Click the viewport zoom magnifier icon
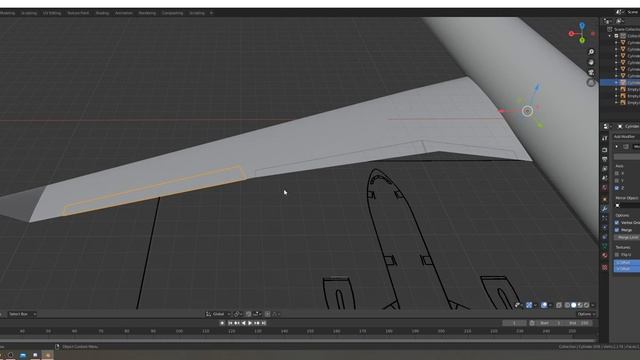This screenshot has width=640, height=360. 591,52
